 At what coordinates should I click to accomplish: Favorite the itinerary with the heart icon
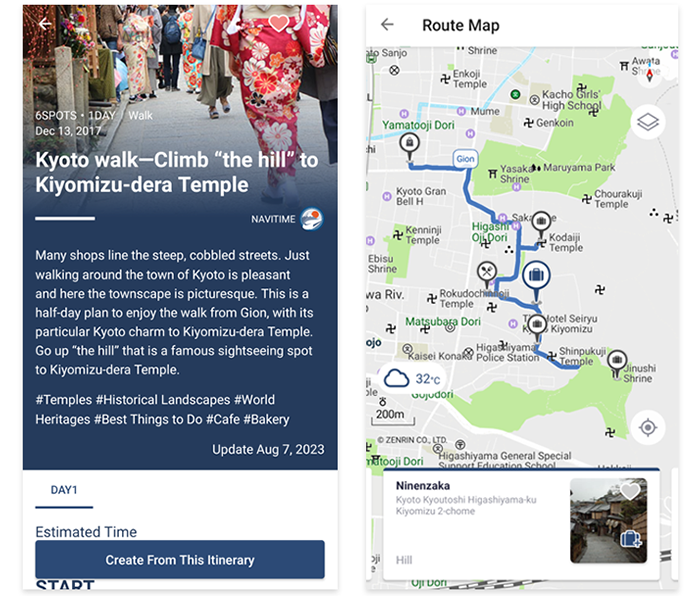[x=279, y=23]
